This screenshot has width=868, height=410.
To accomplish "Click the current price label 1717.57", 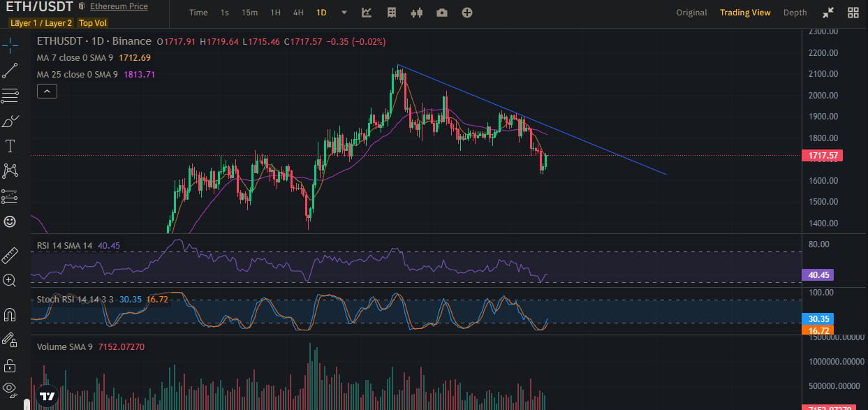I will pos(823,156).
